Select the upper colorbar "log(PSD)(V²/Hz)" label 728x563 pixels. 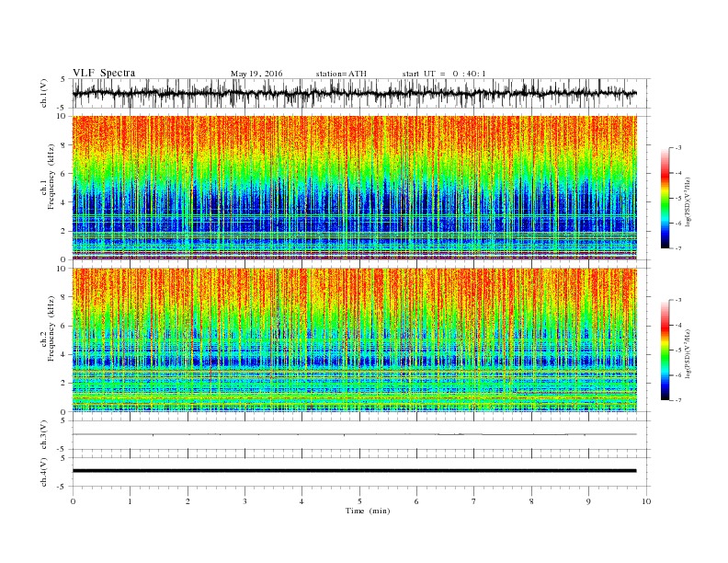pyautogui.click(x=688, y=203)
